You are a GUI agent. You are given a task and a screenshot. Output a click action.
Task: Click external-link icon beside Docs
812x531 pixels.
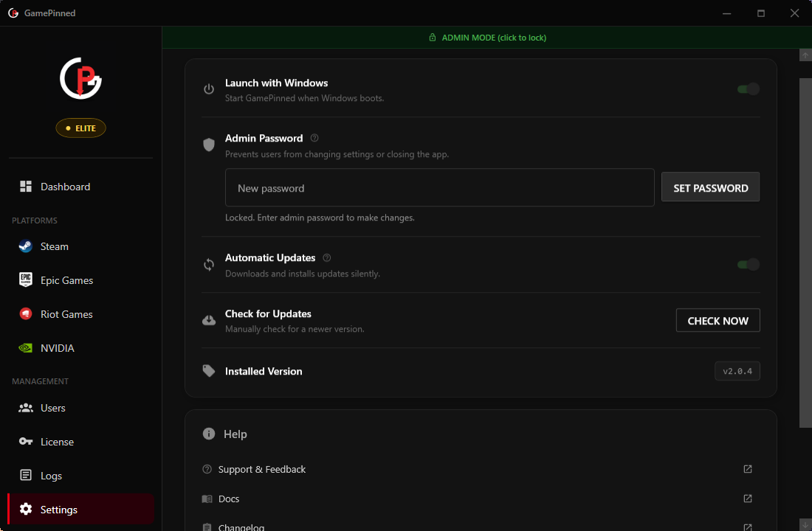748,499
